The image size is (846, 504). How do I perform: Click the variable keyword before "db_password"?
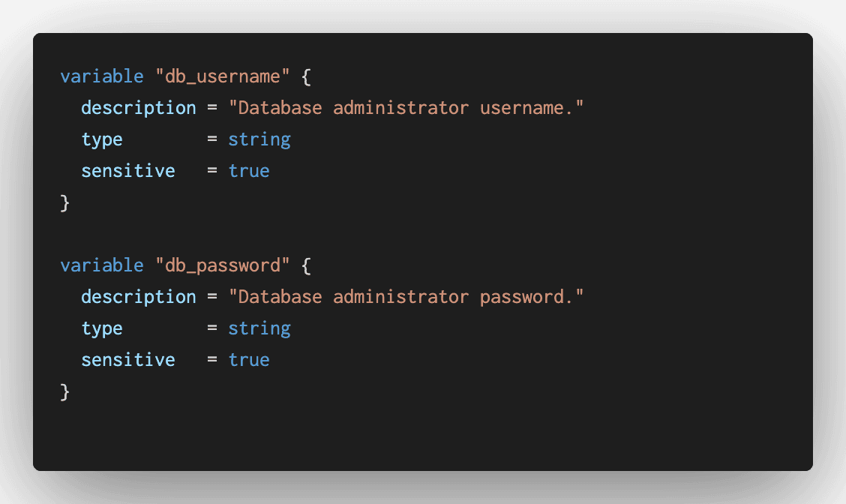click(x=101, y=265)
